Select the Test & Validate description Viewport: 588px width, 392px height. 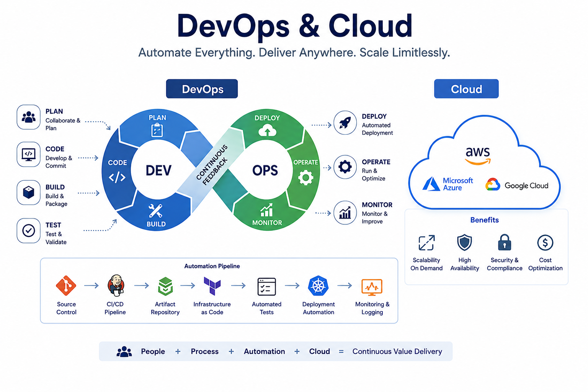(x=56, y=238)
